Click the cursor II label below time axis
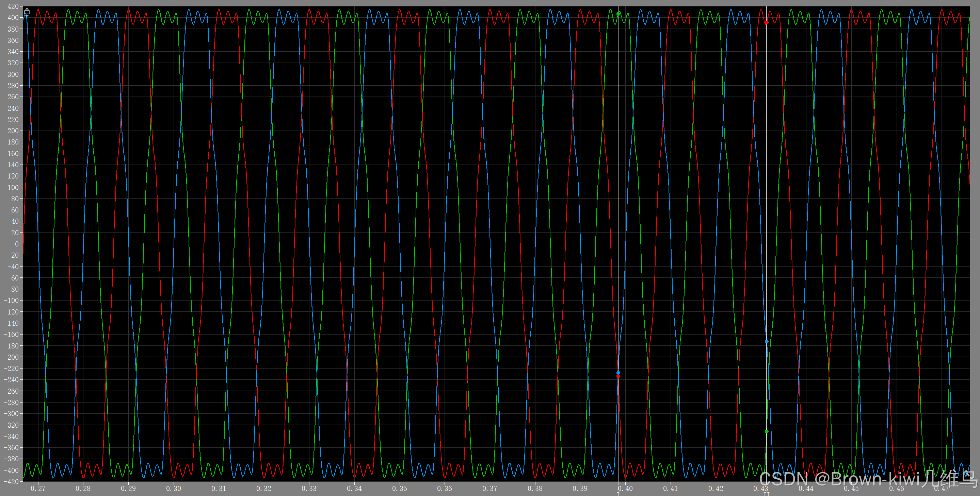The width and height of the screenshot is (980, 496). click(766, 494)
